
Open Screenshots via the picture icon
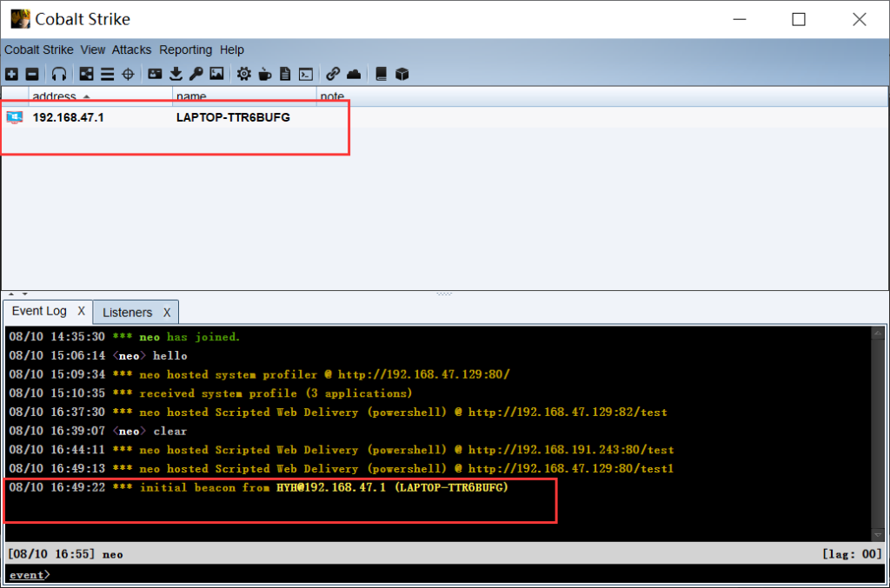tap(216, 75)
